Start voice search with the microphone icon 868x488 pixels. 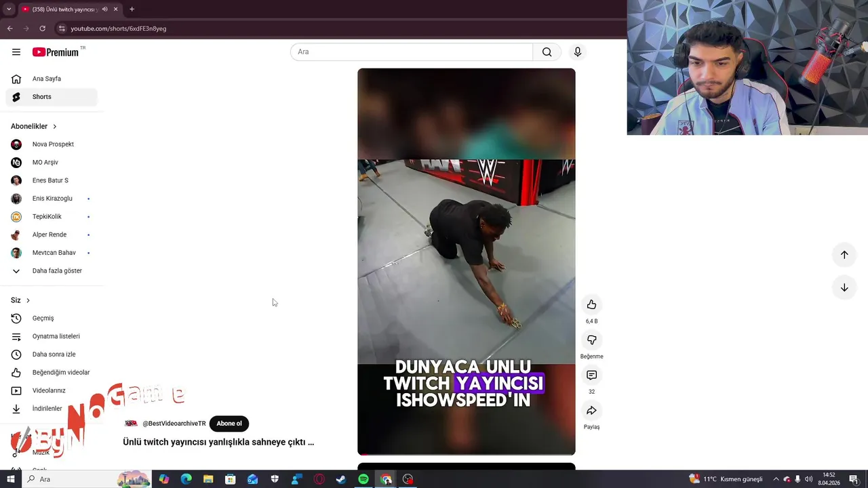(578, 52)
